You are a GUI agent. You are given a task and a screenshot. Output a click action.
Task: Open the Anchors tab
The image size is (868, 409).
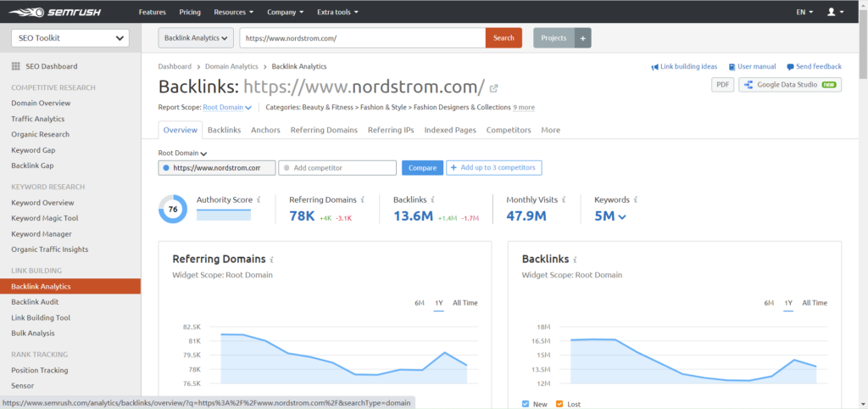265,130
